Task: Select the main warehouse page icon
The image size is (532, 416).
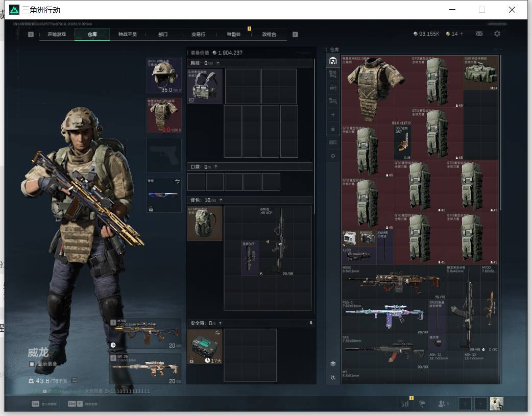Action: (333, 61)
